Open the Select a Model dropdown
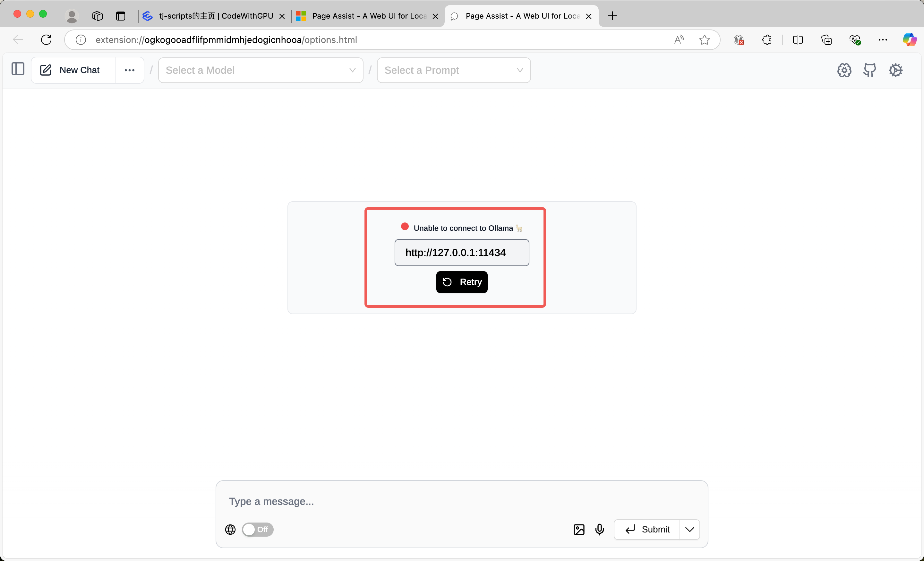This screenshot has width=924, height=561. click(261, 70)
